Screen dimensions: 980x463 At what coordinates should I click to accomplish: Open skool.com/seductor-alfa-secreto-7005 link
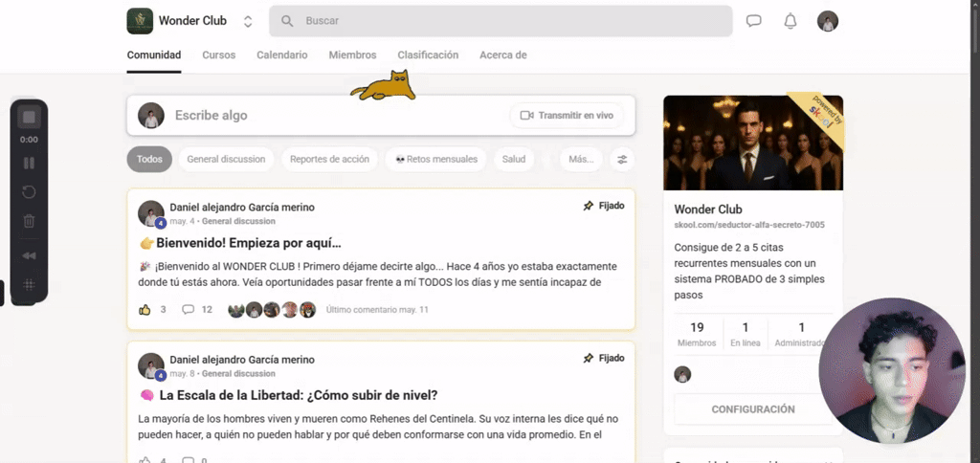point(749,225)
